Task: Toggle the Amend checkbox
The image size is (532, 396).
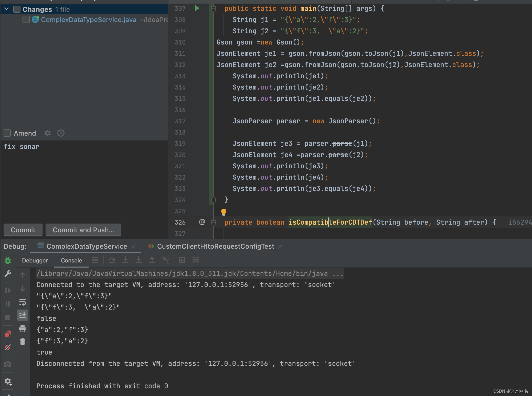Action: click(7, 133)
